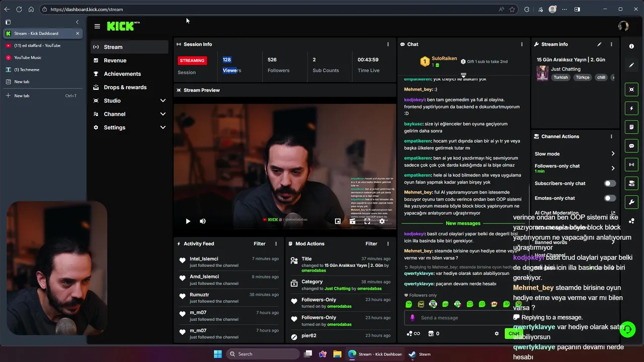Click the taskbar Search box
Viewport: 644px width, 362px height.
click(262, 354)
